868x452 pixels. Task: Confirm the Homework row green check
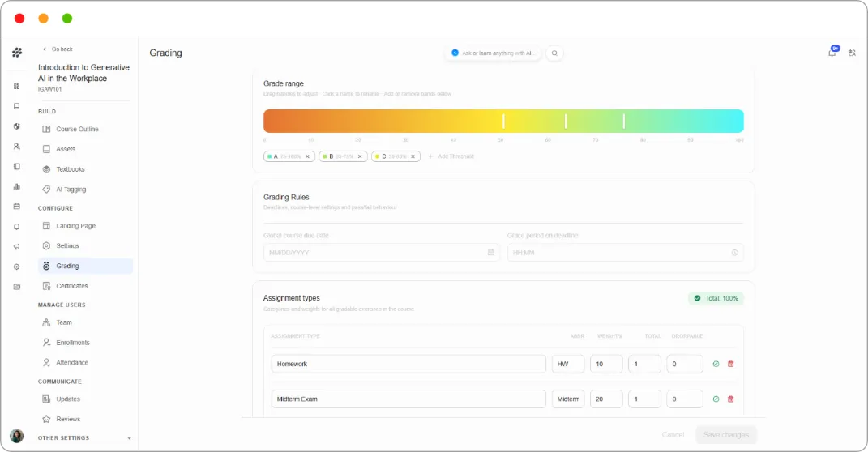click(x=716, y=364)
